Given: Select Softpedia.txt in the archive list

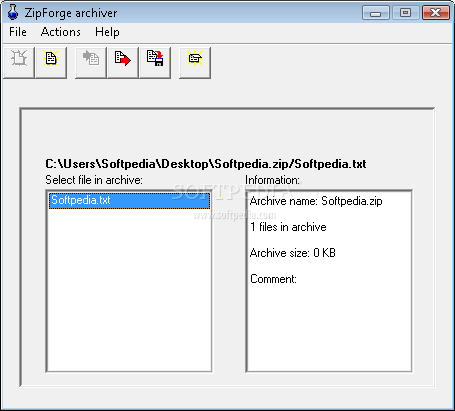Looking at the screenshot, I should (x=129, y=200).
